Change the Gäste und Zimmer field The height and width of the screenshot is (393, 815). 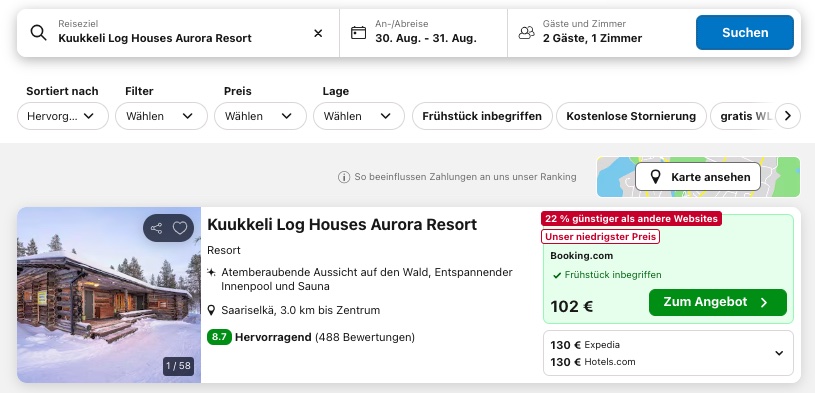pos(601,33)
